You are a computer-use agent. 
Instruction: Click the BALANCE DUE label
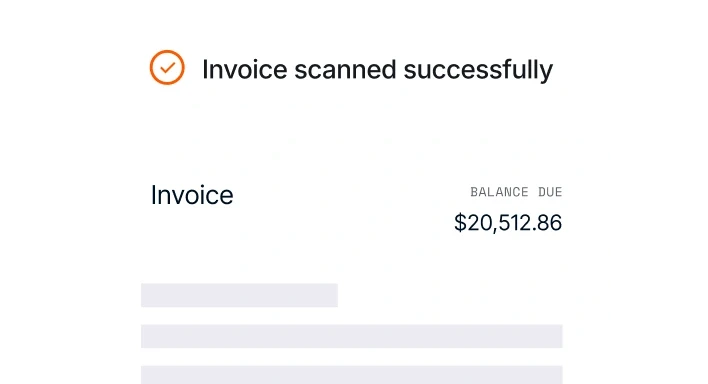point(516,192)
